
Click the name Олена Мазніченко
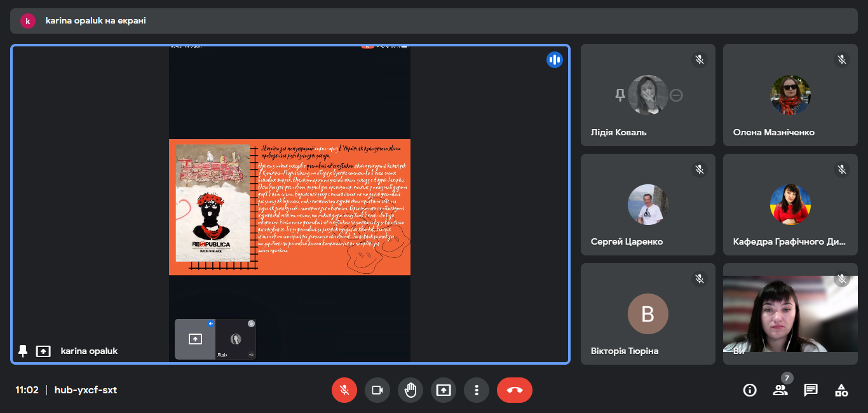(774, 132)
